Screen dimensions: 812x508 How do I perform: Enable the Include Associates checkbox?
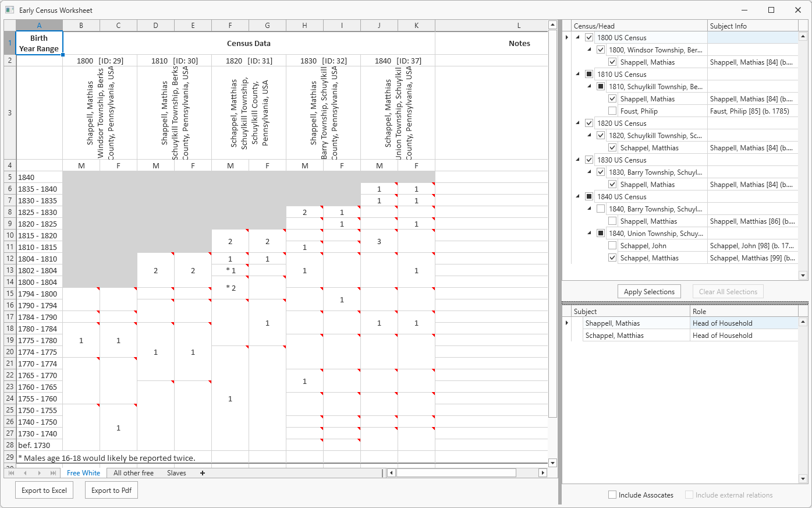pos(612,495)
